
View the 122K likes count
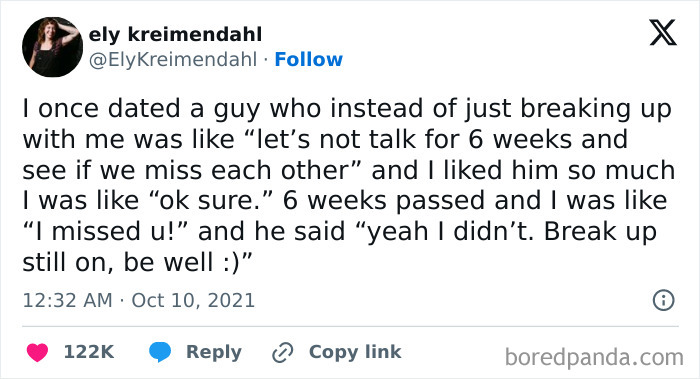[89, 352]
